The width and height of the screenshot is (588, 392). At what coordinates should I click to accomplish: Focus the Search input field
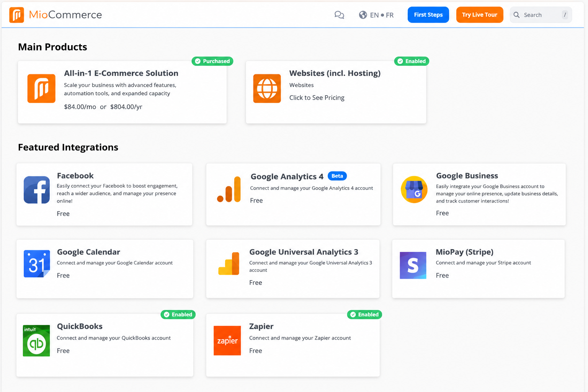(x=541, y=15)
